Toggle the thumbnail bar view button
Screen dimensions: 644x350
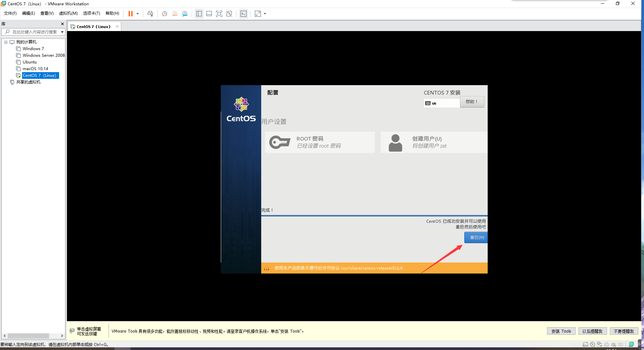[209, 14]
